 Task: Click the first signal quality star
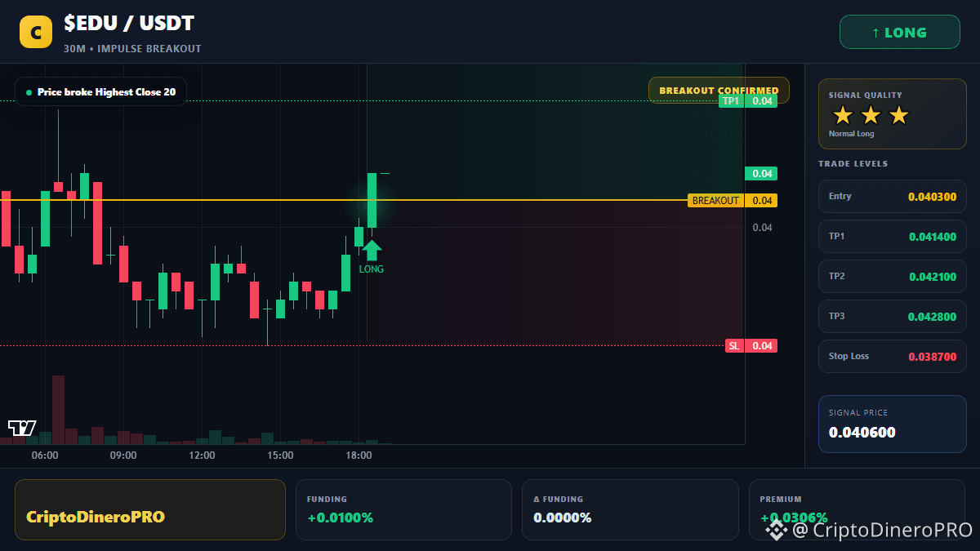842,115
